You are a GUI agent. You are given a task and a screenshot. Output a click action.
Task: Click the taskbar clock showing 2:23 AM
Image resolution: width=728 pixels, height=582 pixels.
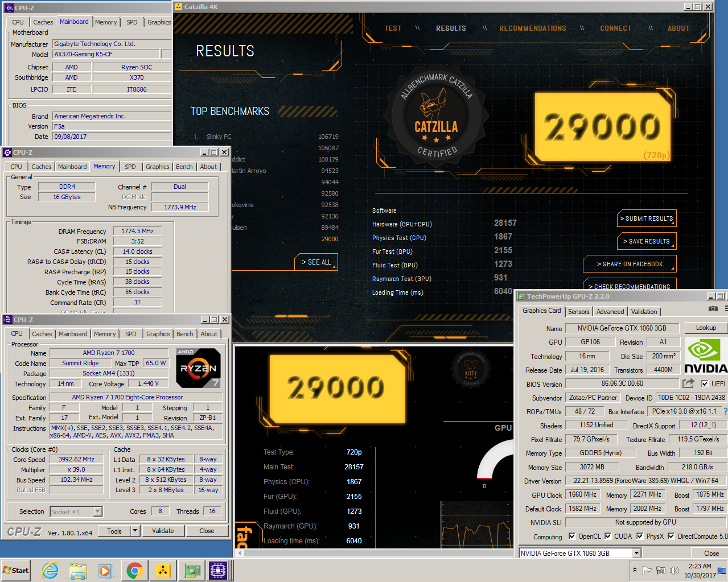pyautogui.click(x=700, y=570)
